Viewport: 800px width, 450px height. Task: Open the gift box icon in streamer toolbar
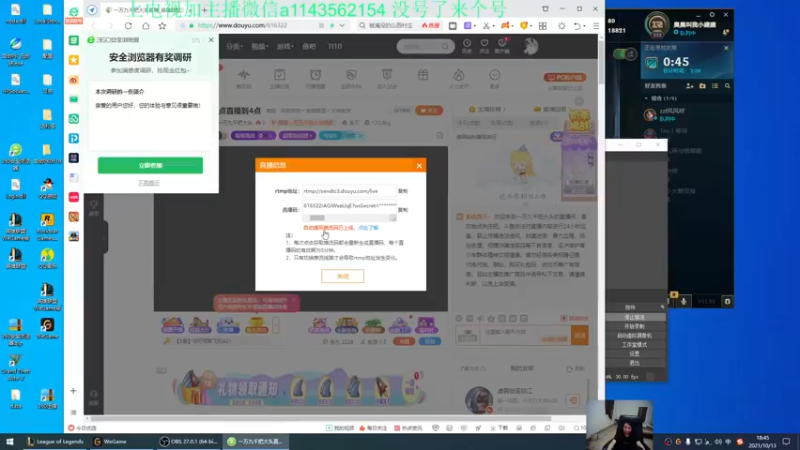pyautogui.click(x=423, y=77)
